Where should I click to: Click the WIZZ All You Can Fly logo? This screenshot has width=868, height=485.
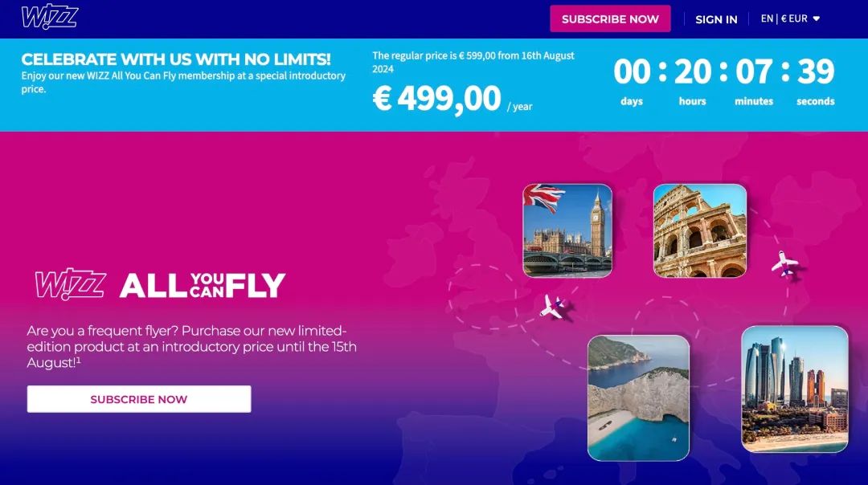pyautogui.click(x=160, y=284)
